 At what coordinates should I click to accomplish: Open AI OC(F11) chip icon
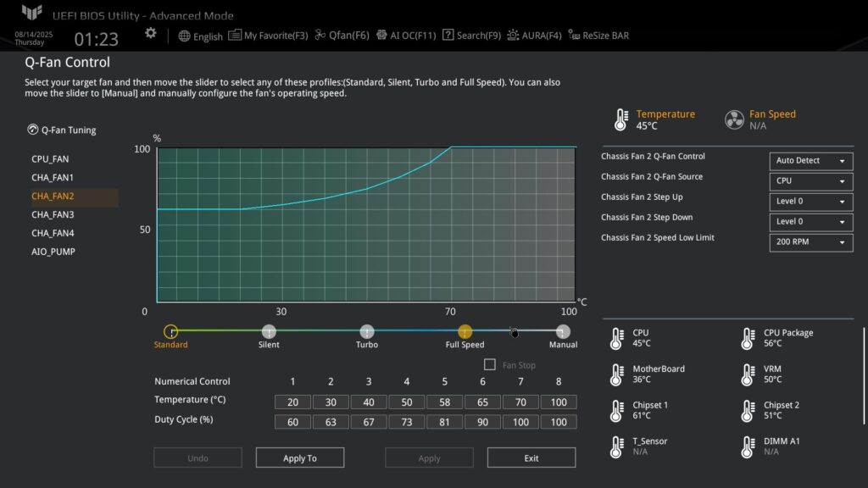[381, 35]
